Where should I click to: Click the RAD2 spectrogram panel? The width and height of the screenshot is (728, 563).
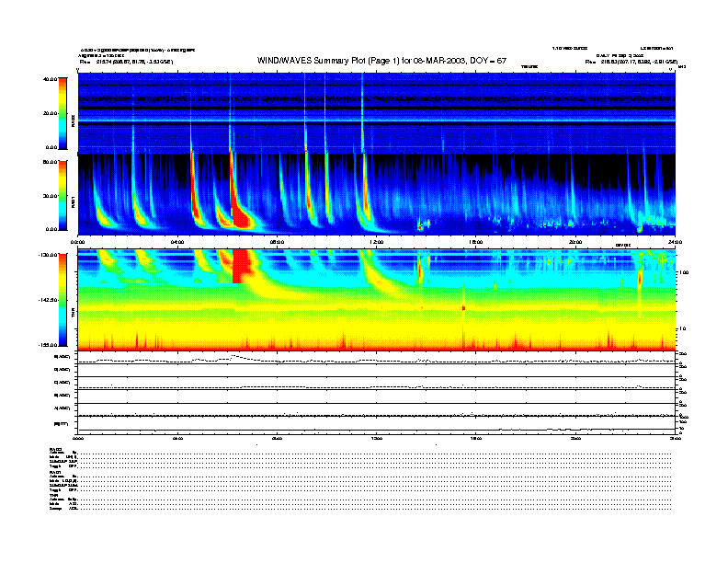tap(377, 113)
